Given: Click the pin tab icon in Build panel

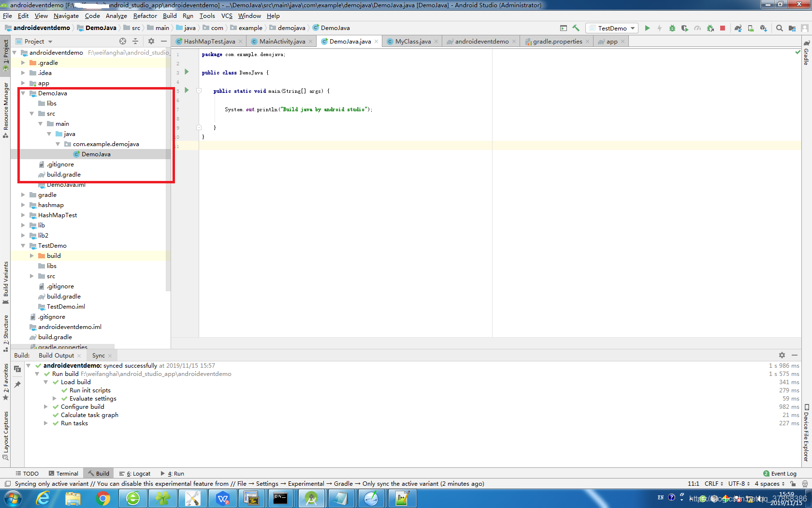Looking at the screenshot, I should tap(17, 384).
